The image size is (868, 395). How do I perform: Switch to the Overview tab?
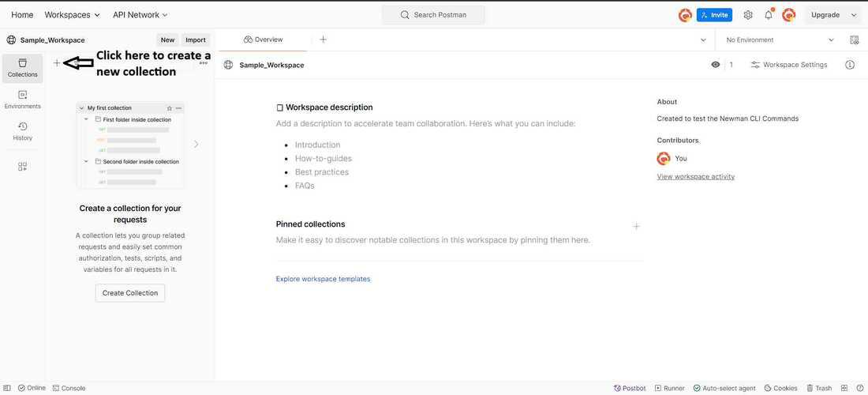click(264, 39)
